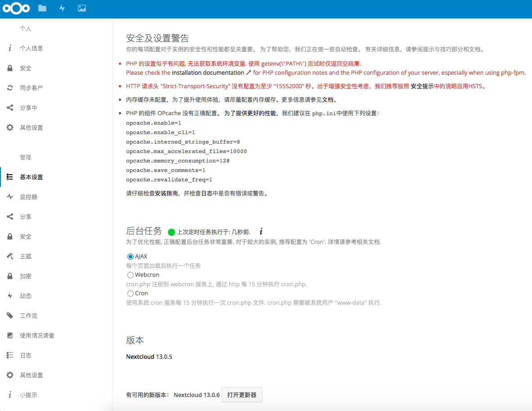Open the installation documentation link

212,72
